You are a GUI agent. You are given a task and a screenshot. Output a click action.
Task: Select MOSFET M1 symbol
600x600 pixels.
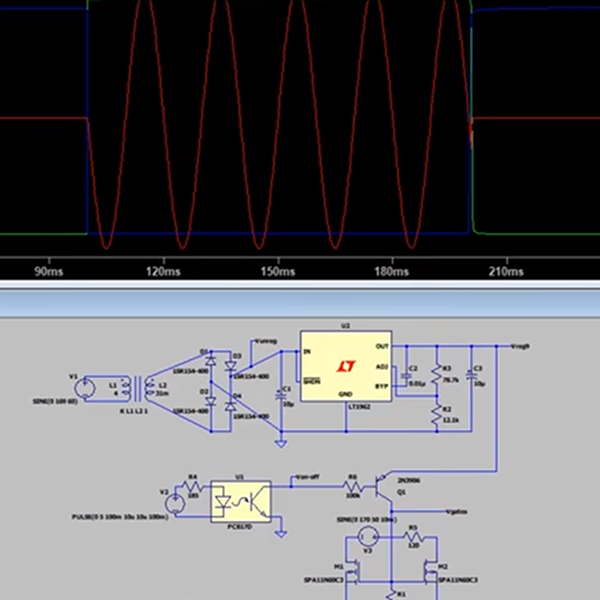click(353, 572)
